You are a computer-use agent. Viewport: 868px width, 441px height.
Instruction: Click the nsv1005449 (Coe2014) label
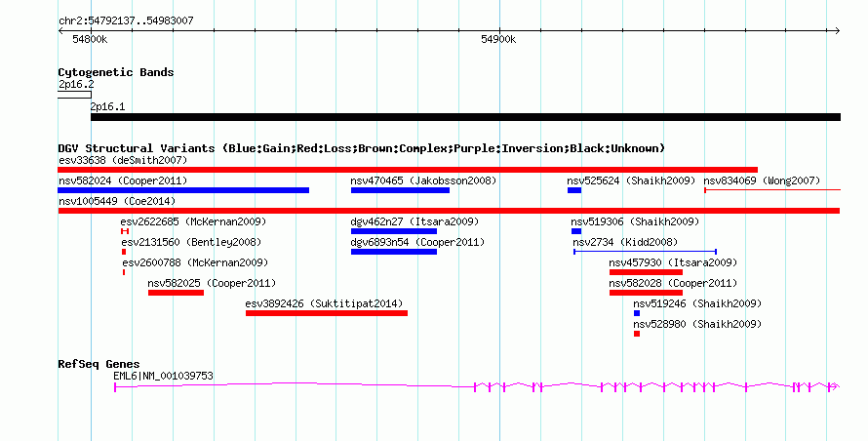[x=117, y=201]
